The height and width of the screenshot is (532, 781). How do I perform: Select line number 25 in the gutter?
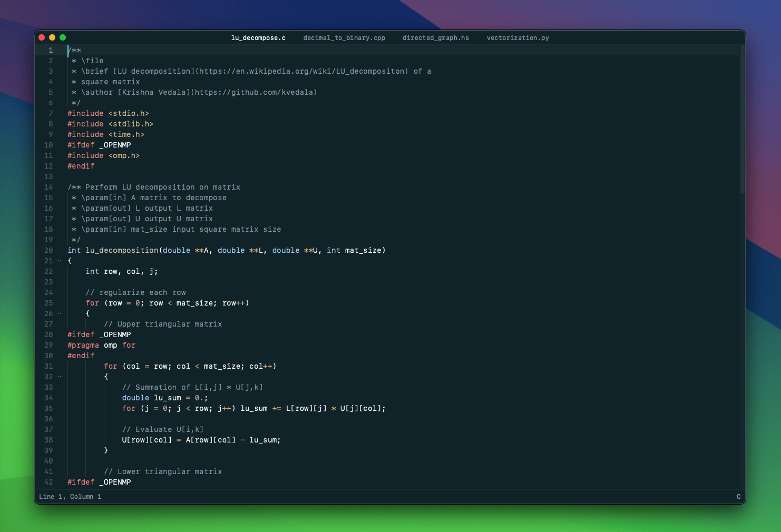(48, 303)
